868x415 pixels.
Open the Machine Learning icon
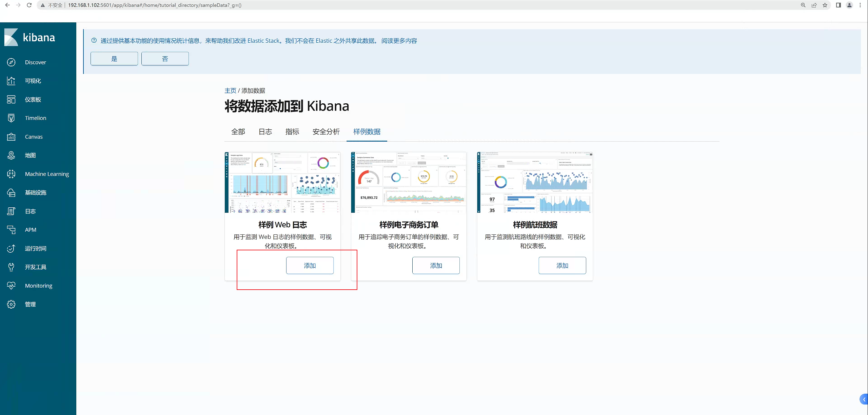tap(11, 174)
